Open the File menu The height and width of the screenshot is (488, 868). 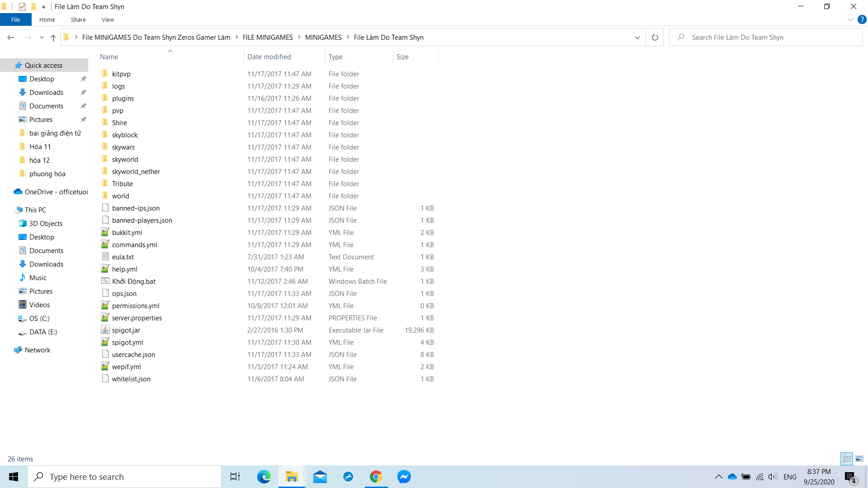click(x=15, y=19)
